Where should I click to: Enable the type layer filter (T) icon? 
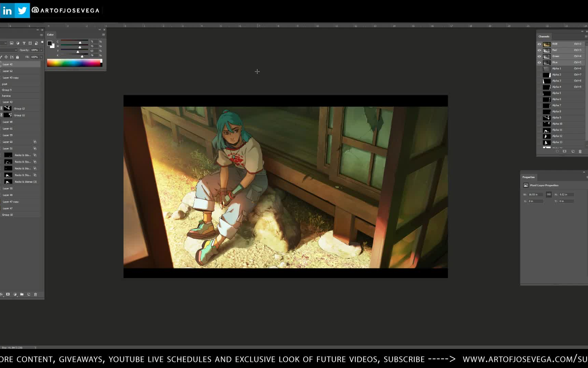[24, 43]
